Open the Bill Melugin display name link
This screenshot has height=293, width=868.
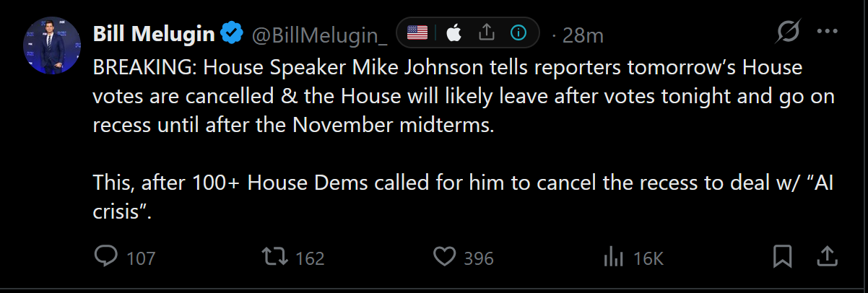[154, 33]
